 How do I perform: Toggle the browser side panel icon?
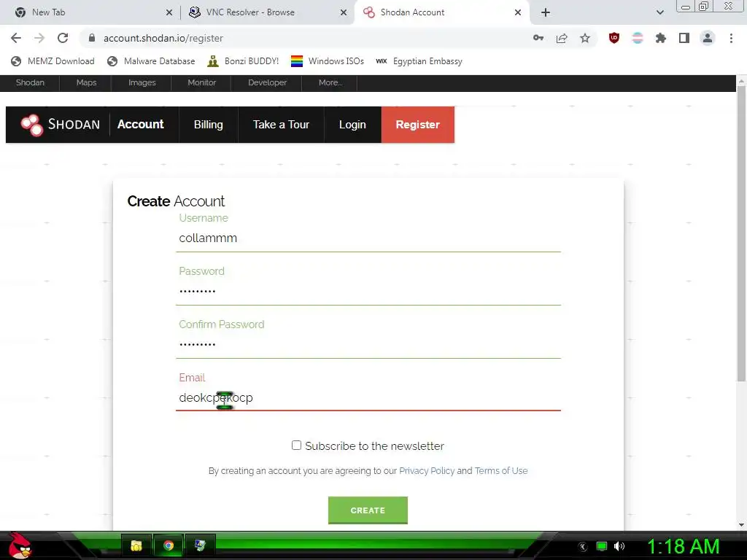point(684,38)
